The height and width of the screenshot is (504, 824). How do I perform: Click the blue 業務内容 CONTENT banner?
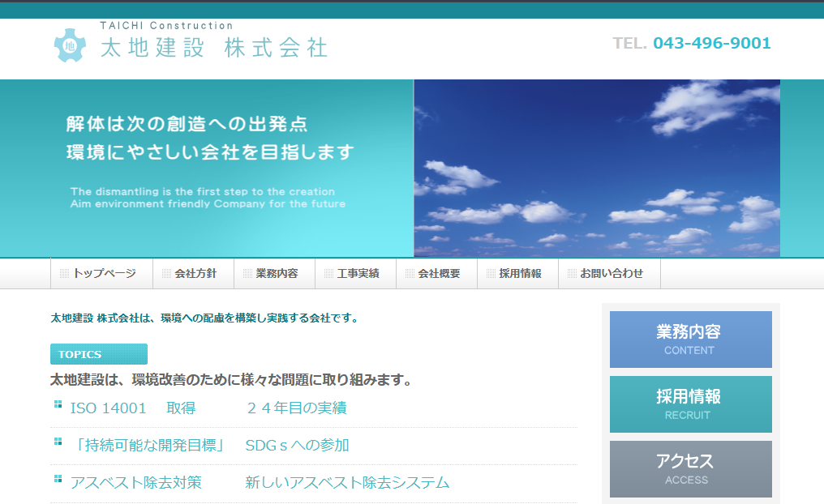[690, 340]
